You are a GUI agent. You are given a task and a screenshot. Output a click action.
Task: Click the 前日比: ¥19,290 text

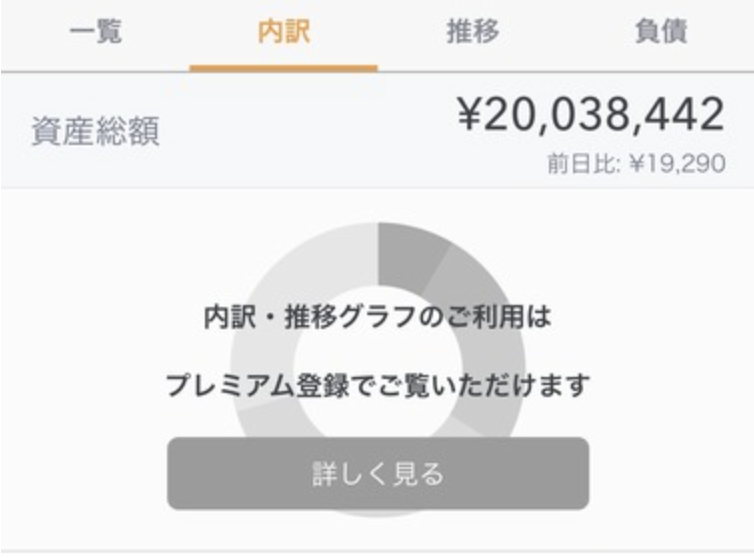[x=636, y=164]
